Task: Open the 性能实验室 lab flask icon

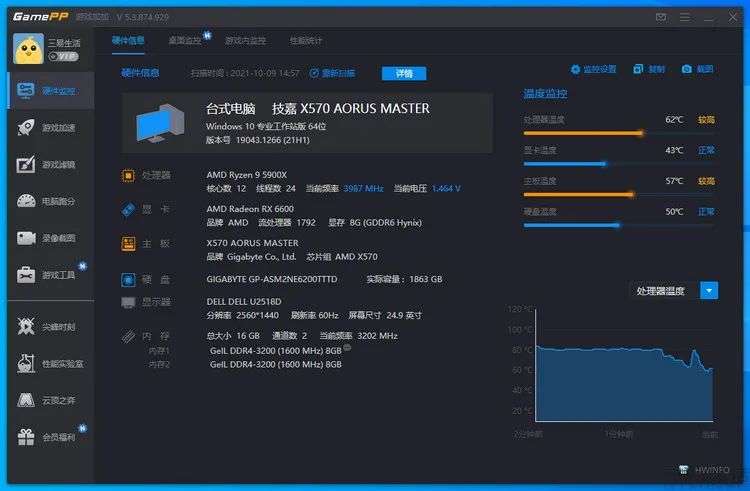Action: coord(26,363)
